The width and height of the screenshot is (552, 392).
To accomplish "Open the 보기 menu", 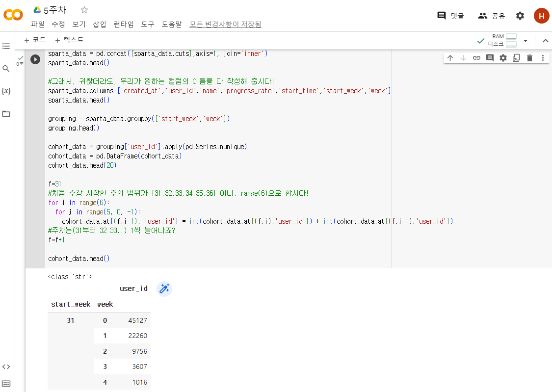I will click(79, 24).
